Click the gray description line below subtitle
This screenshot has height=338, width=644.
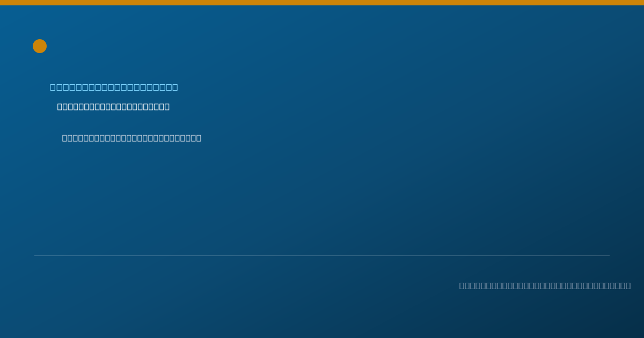click(x=131, y=138)
